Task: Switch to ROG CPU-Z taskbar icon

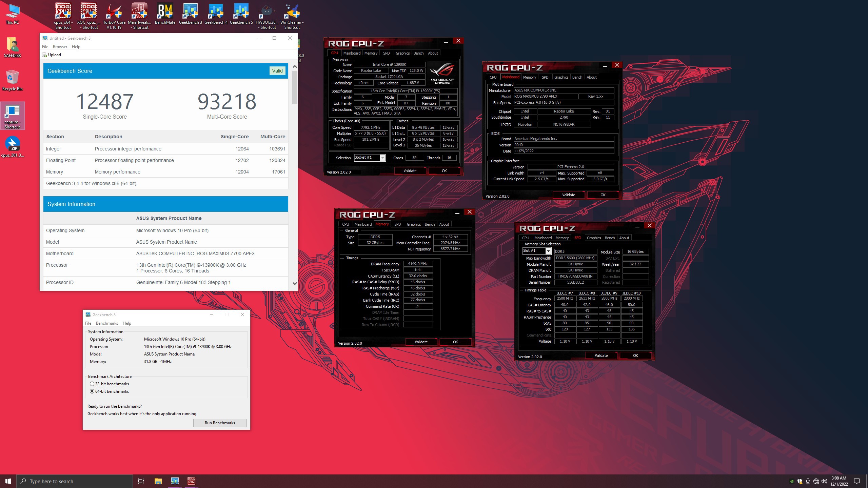Action: click(x=191, y=481)
